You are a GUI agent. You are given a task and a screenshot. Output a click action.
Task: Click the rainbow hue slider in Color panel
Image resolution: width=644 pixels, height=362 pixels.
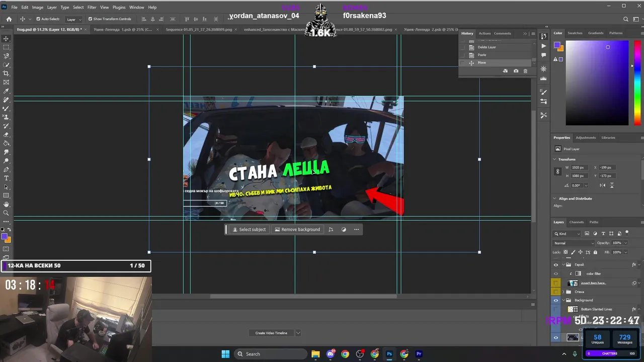(x=637, y=83)
